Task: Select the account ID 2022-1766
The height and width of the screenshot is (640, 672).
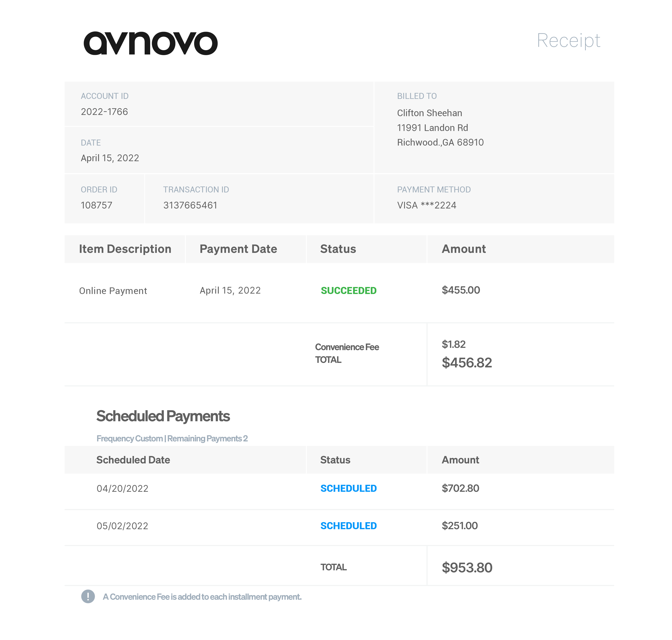Action: (x=104, y=112)
